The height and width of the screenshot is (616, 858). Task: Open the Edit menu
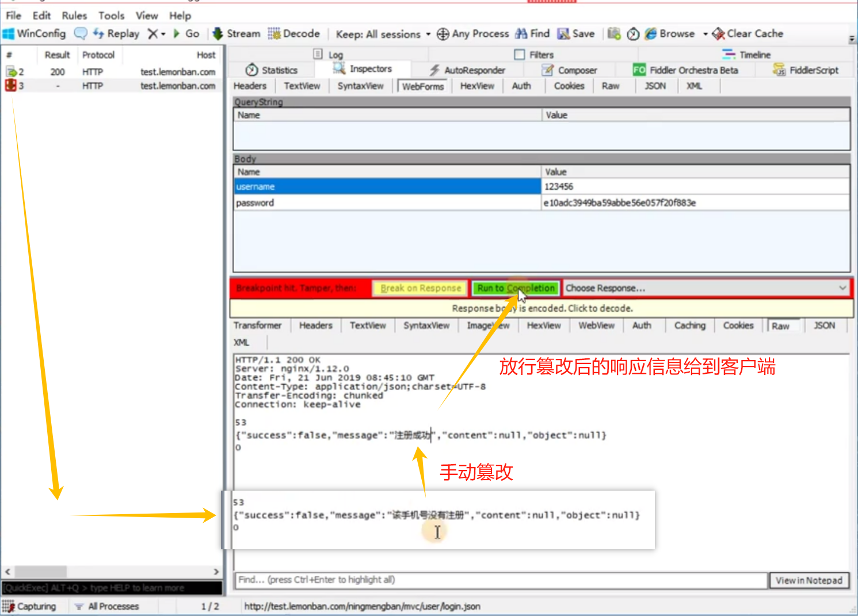41,16
